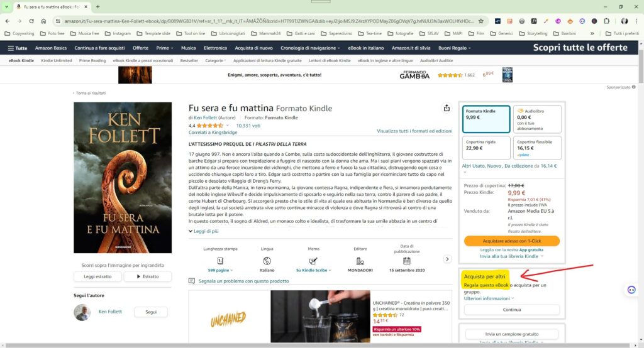644x348 pixels.
Task: Follow the author with Segui button
Action: [x=151, y=312]
